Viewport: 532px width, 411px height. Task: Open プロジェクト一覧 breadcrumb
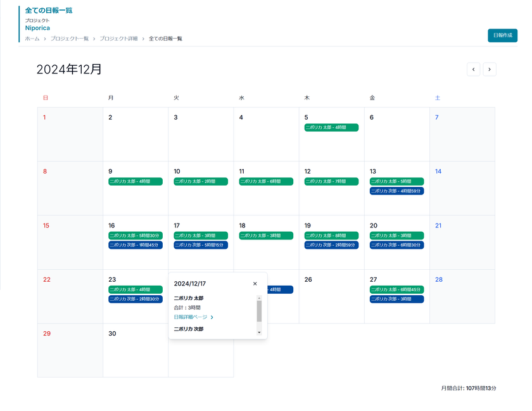[70, 39]
